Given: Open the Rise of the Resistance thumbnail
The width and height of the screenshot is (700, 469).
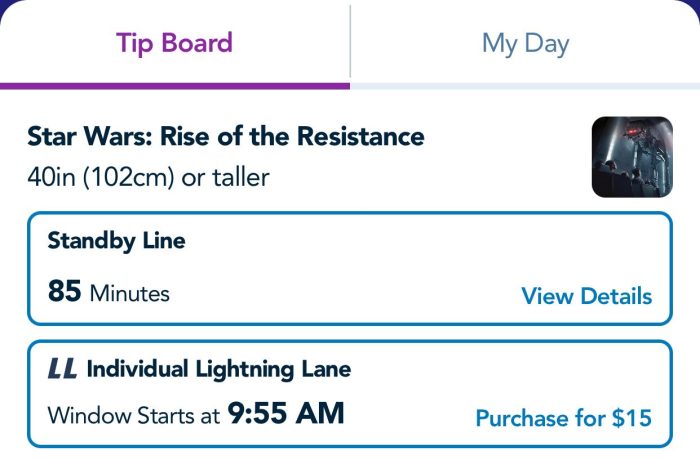Looking at the screenshot, I should [x=632, y=157].
